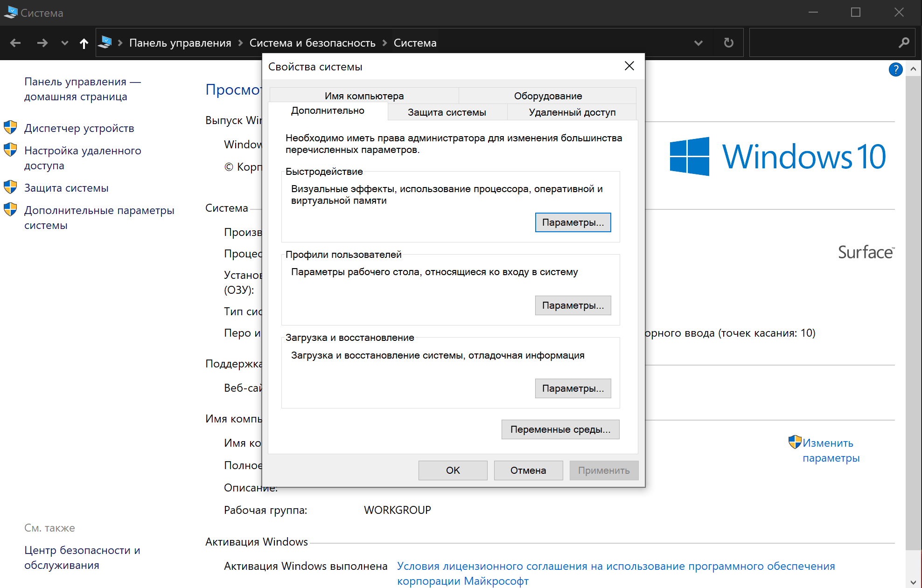Click Изменить параметры link
The height and width of the screenshot is (588, 922).
(x=831, y=450)
